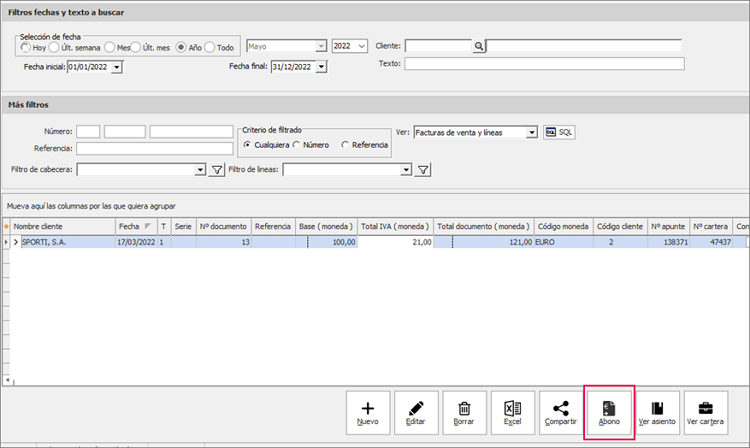Open the Filtro de cabecera dropdown
Image resolution: width=750 pixels, height=448 pixels.
pos(200,170)
